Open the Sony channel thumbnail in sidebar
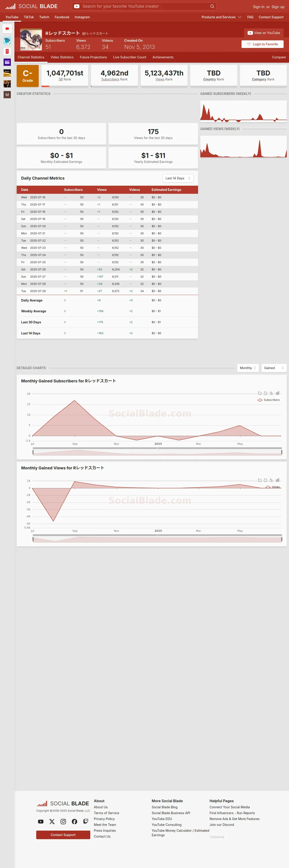The height and width of the screenshot is (868, 289). (x=7, y=73)
